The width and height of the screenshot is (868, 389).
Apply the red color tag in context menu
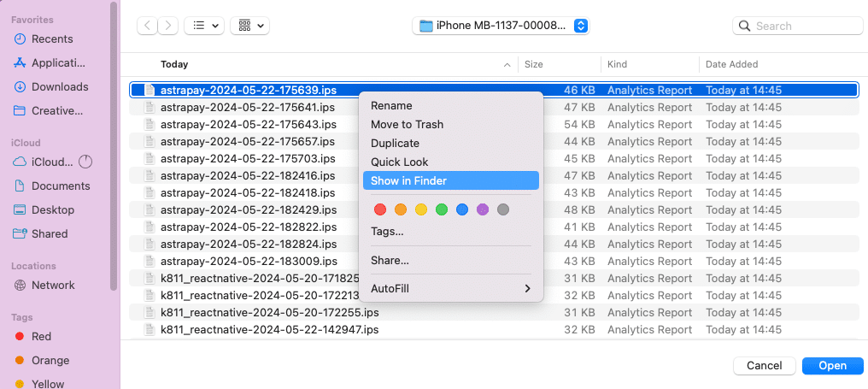click(x=380, y=209)
